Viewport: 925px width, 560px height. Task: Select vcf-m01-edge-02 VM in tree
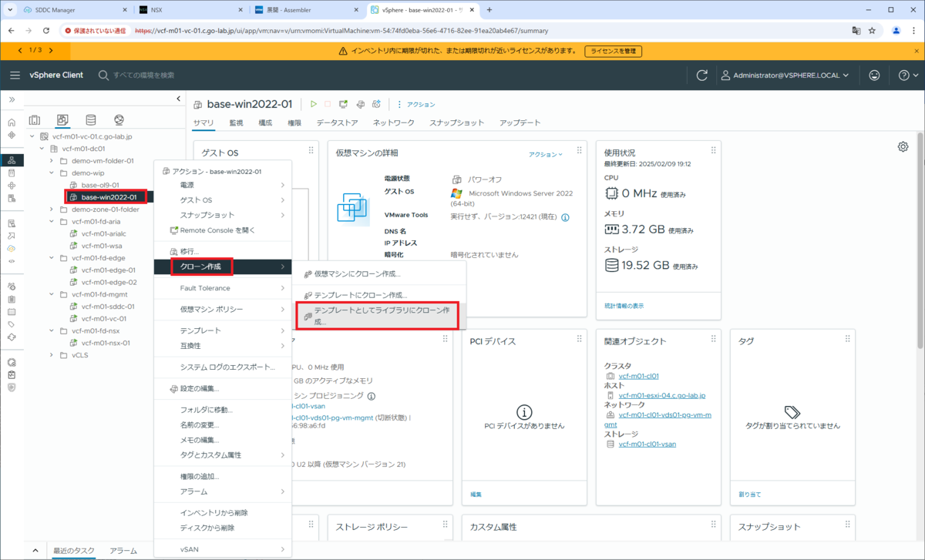coord(108,282)
